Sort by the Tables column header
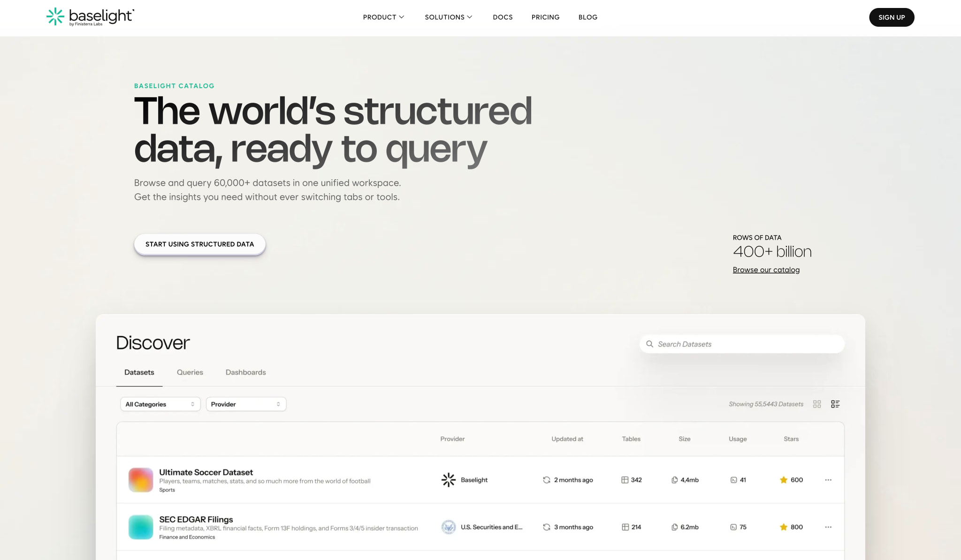The image size is (961, 560). pos(631,439)
